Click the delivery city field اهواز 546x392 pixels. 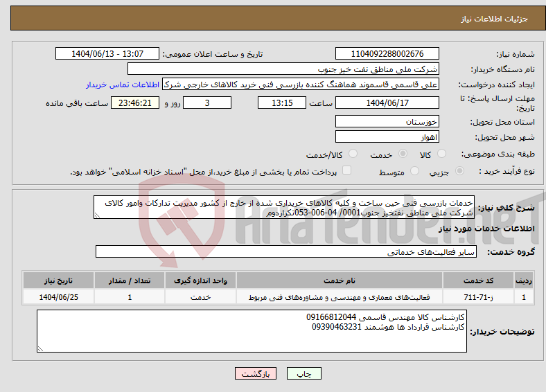click(x=387, y=137)
